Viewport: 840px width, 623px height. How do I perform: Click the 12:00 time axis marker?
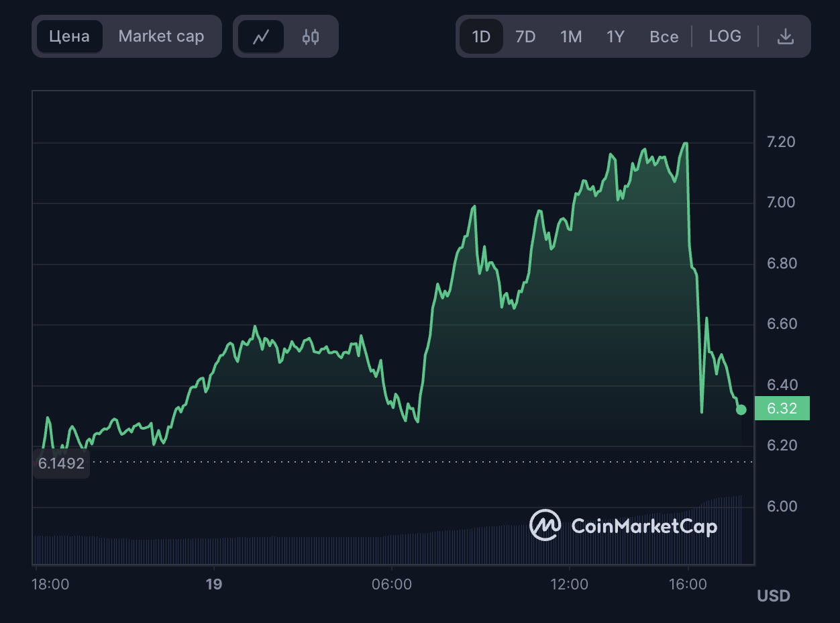569,584
